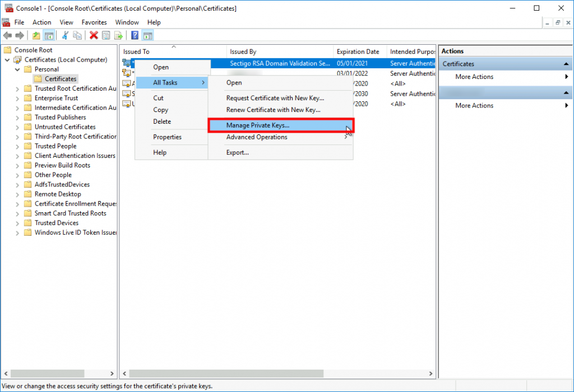Select the Cut toolbar icon
Screen dimensions: 574x392
[x=64, y=35]
